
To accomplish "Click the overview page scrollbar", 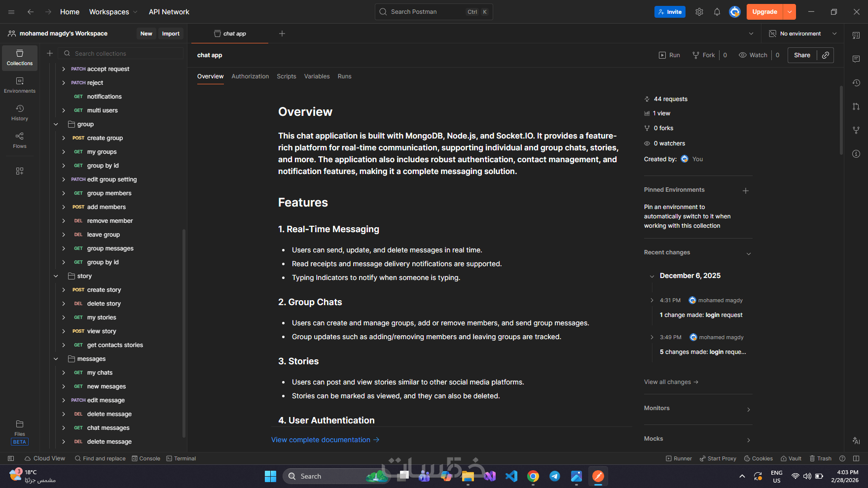I will [x=841, y=121].
